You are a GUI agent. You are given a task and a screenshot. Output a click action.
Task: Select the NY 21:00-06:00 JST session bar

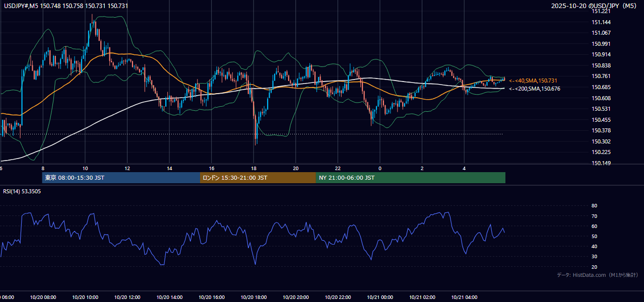[x=411, y=178]
